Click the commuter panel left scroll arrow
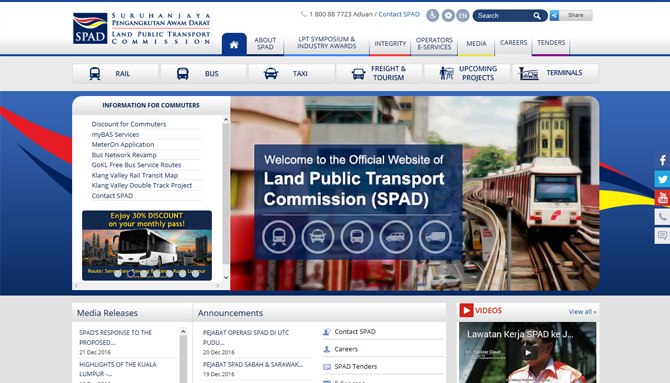The height and width of the screenshot is (383, 670). tap(76, 286)
